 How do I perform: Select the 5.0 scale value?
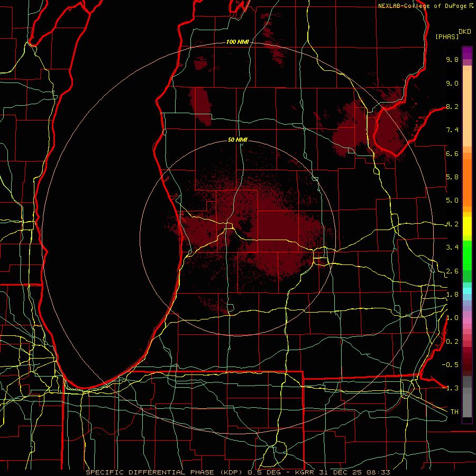tap(452, 200)
